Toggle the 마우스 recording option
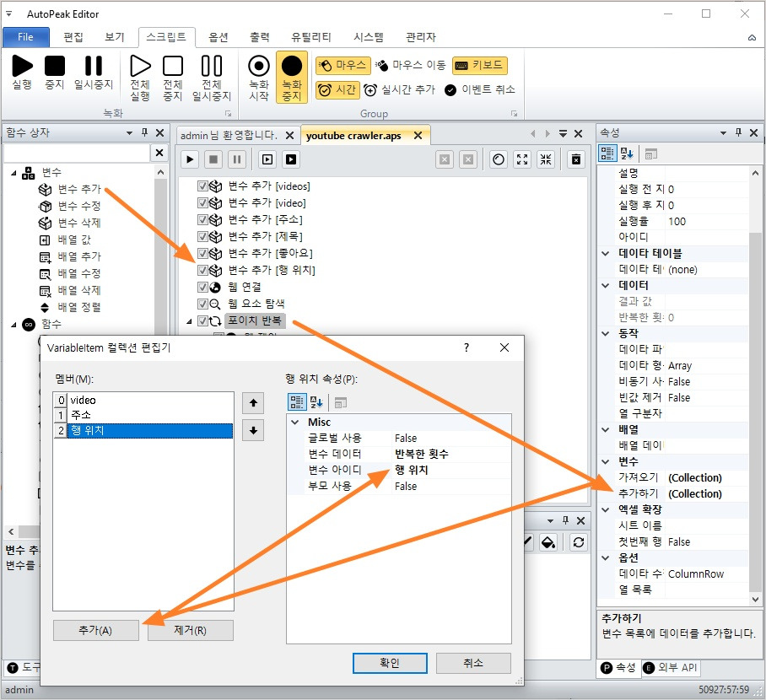766x700 pixels. coord(343,65)
